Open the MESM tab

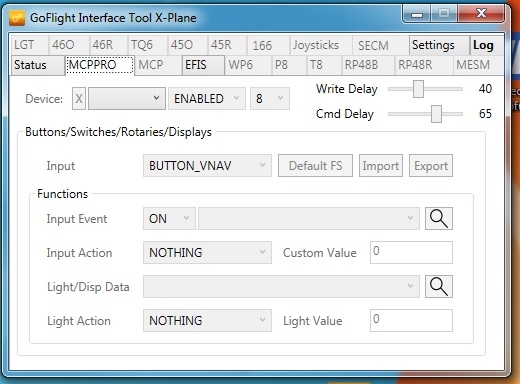point(478,65)
